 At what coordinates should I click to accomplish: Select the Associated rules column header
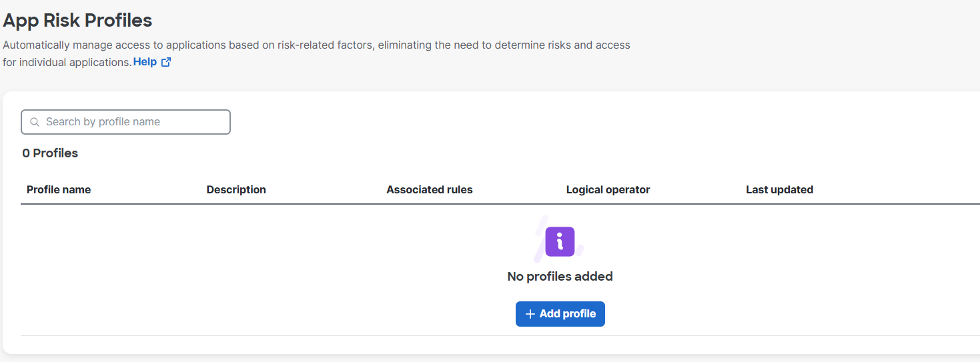click(429, 189)
